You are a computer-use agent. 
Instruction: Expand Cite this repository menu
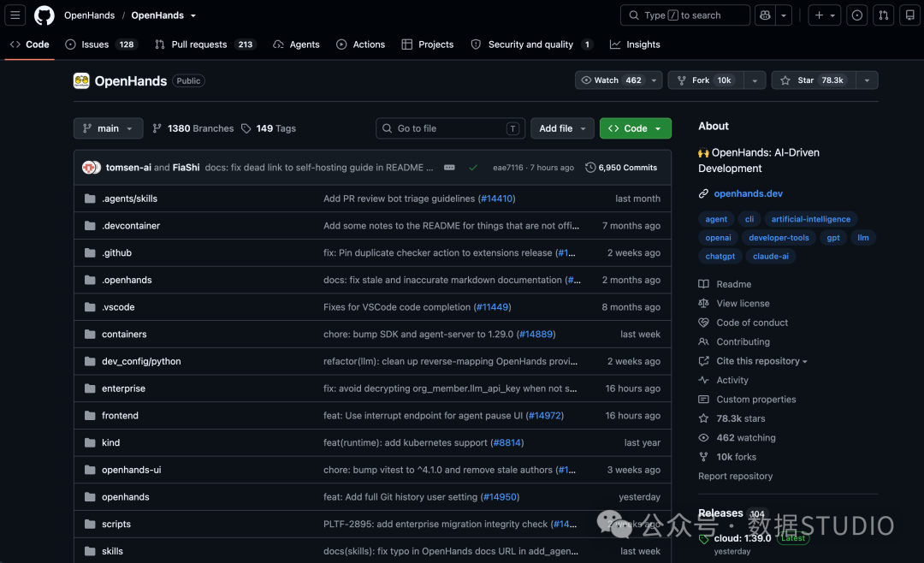(x=762, y=361)
